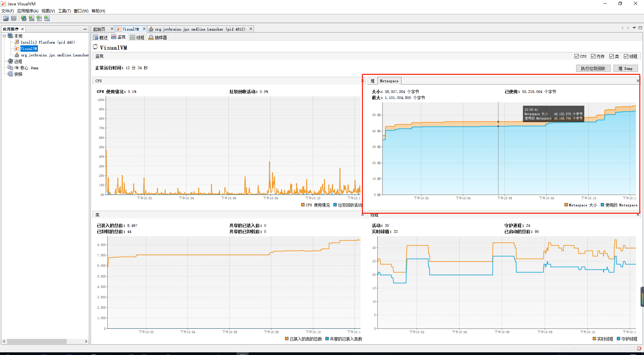Open the 视图(V) menu

click(48, 11)
